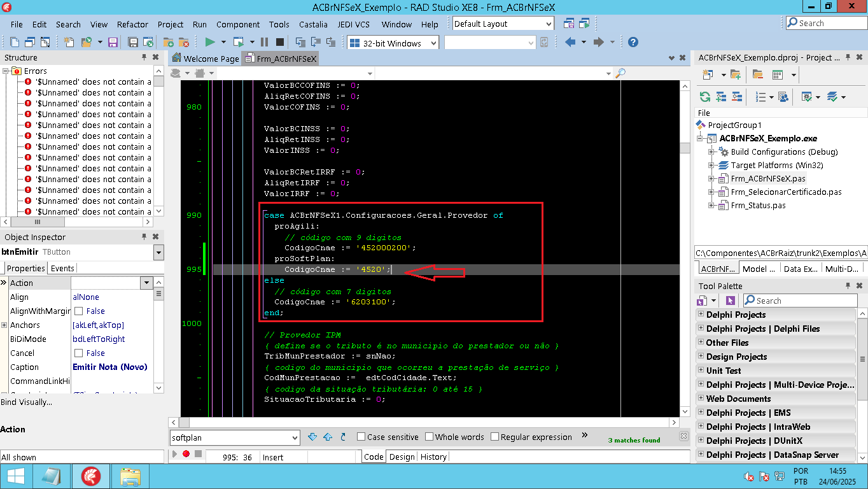Enable the Whole words checkbox
The image size is (868, 489).
pos(429,437)
